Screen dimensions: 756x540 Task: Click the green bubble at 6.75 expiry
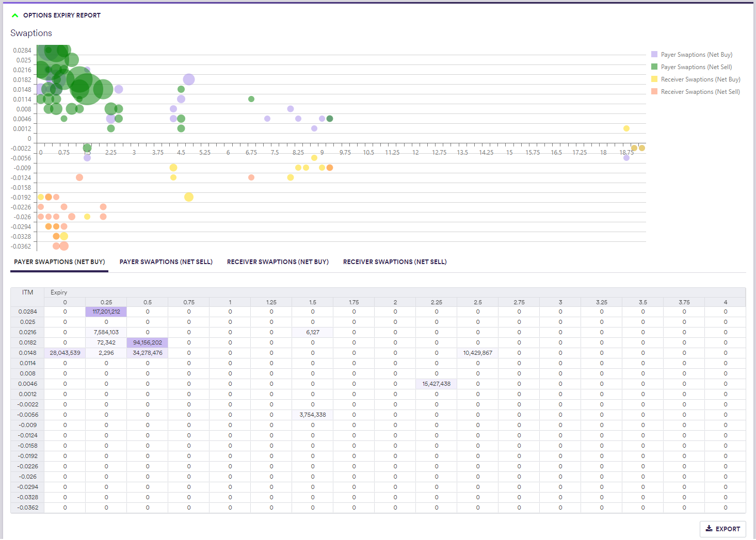click(x=251, y=99)
